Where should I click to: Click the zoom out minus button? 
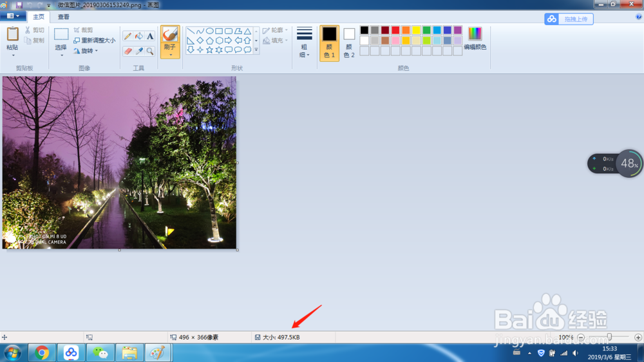coord(581,338)
